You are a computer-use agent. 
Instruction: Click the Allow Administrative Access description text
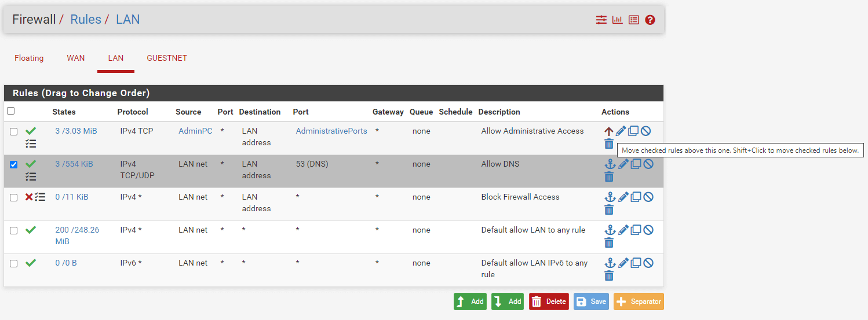pyautogui.click(x=533, y=131)
